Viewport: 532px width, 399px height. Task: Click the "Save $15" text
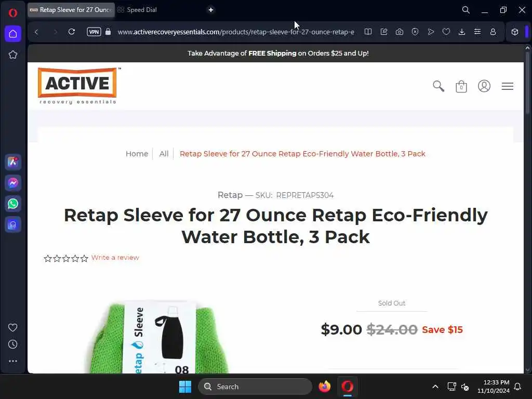click(442, 330)
